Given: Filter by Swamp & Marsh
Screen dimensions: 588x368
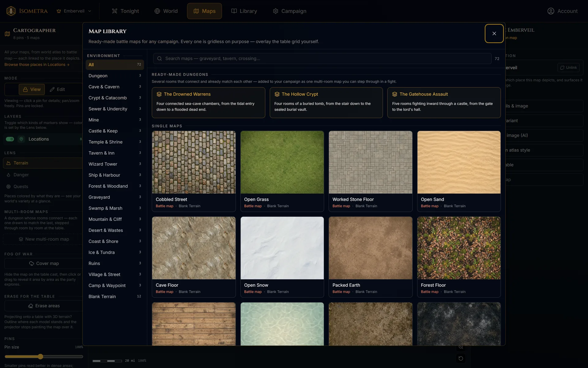Looking at the screenshot, I should pos(115,208).
